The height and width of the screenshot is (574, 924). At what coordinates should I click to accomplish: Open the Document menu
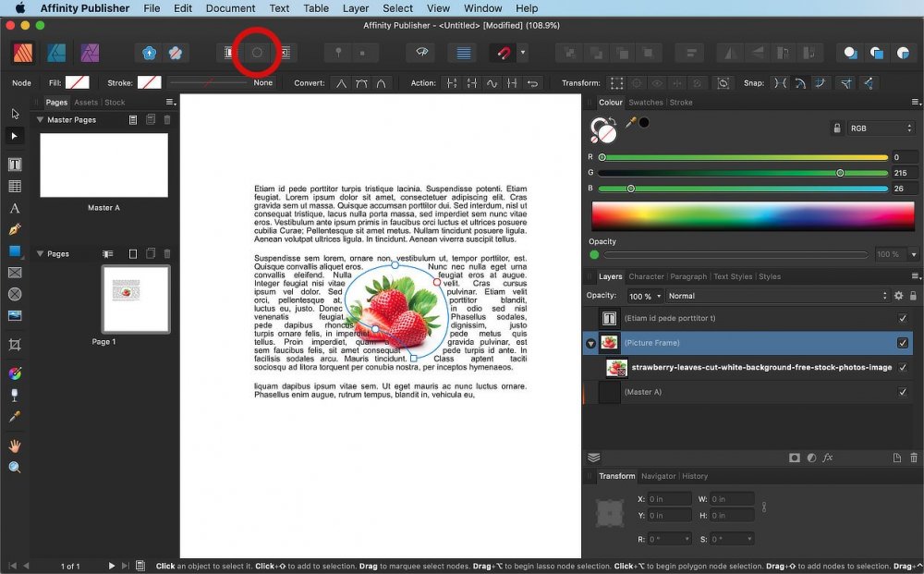click(x=230, y=8)
